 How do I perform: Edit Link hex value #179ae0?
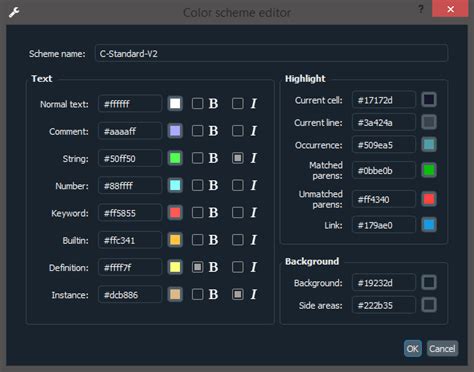384,225
